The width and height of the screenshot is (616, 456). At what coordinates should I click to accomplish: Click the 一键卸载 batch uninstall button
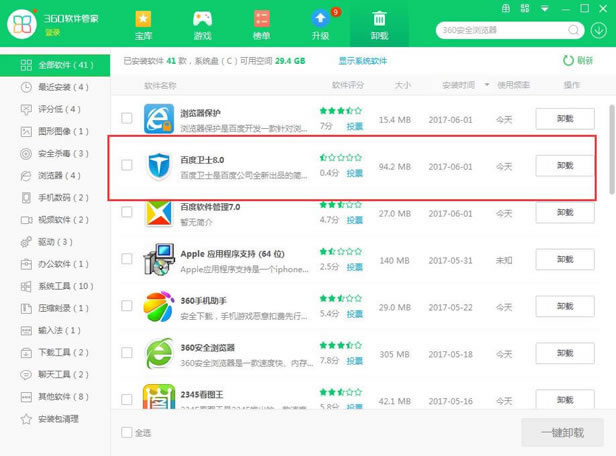(x=562, y=432)
